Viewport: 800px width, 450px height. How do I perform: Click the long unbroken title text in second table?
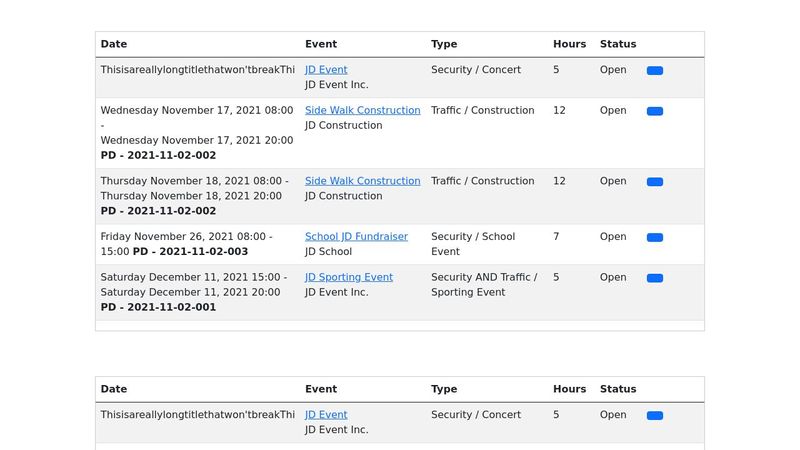(197, 415)
